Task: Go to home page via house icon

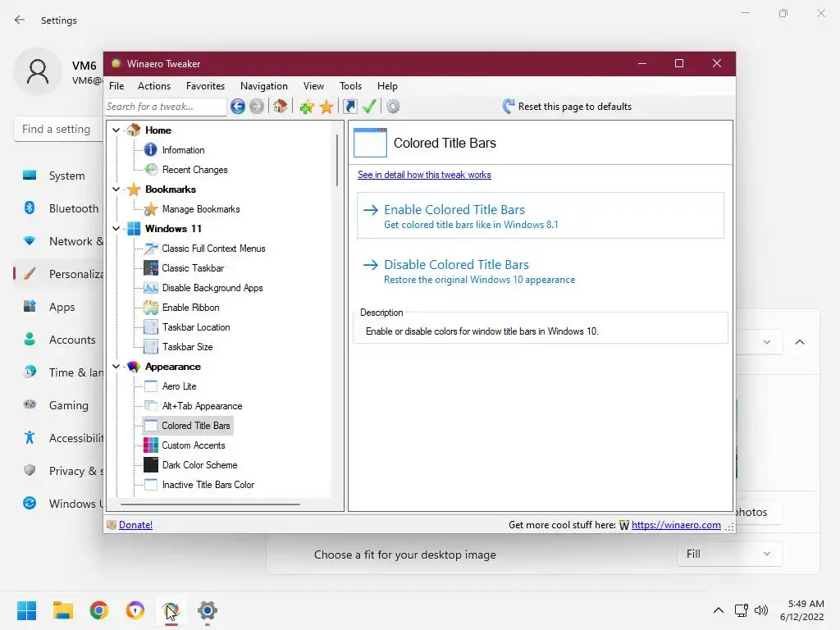Action: coord(281,106)
